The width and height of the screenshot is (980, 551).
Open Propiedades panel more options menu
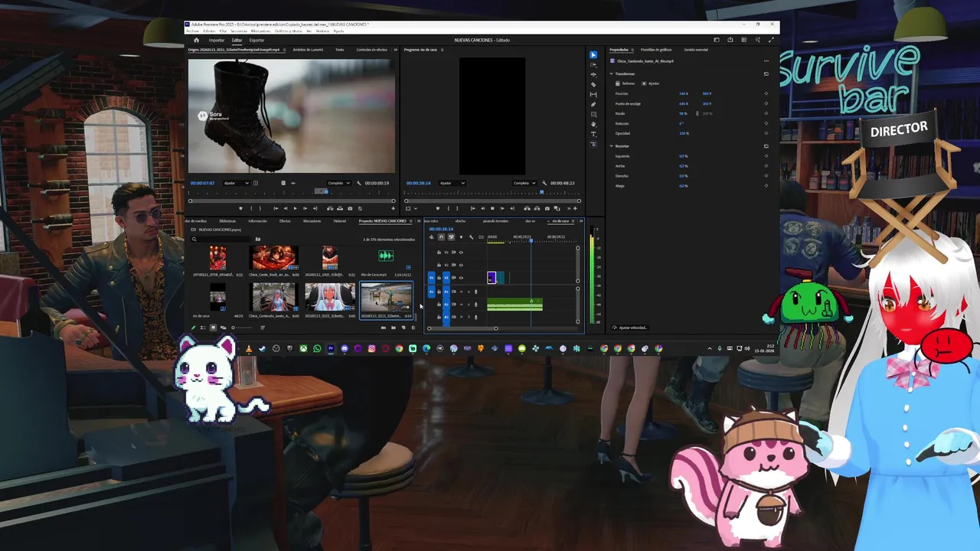click(766, 60)
